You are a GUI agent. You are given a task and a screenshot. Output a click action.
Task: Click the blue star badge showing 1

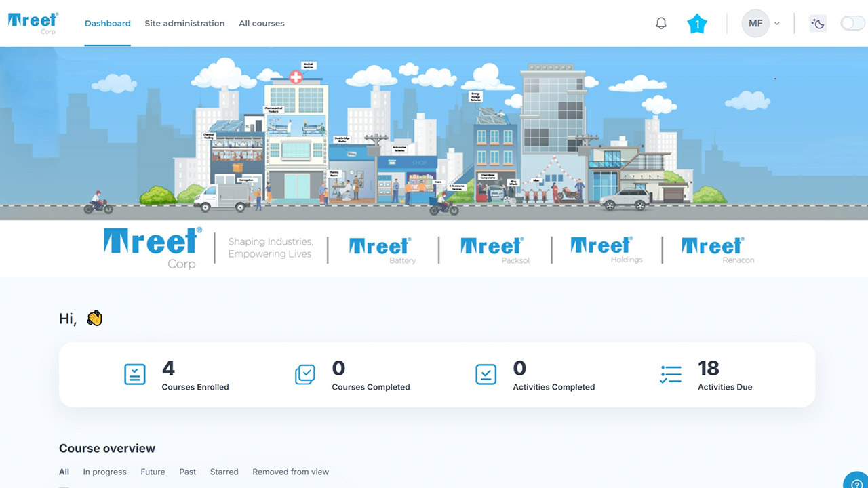coord(697,24)
